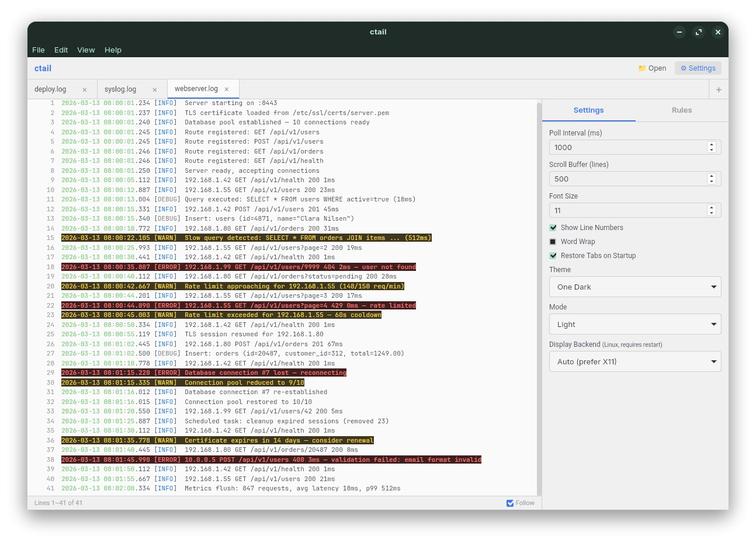The height and width of the screenshot is (543, 756).
Task: Close the syslog.log tab
Action: tap(155, 90)
